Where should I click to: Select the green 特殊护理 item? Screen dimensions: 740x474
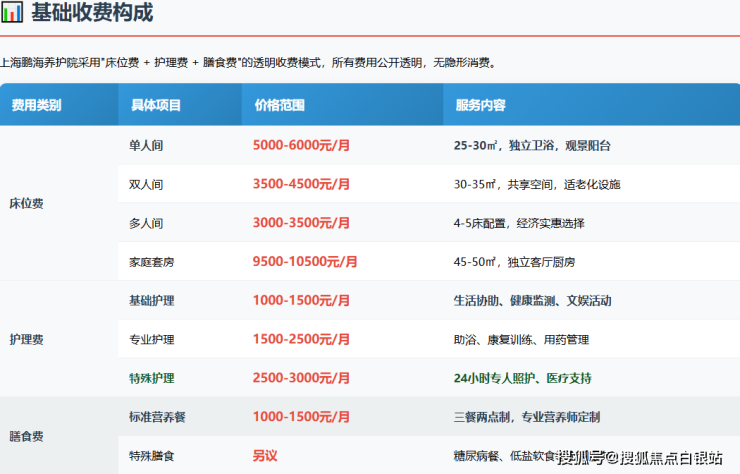point(152,379)
